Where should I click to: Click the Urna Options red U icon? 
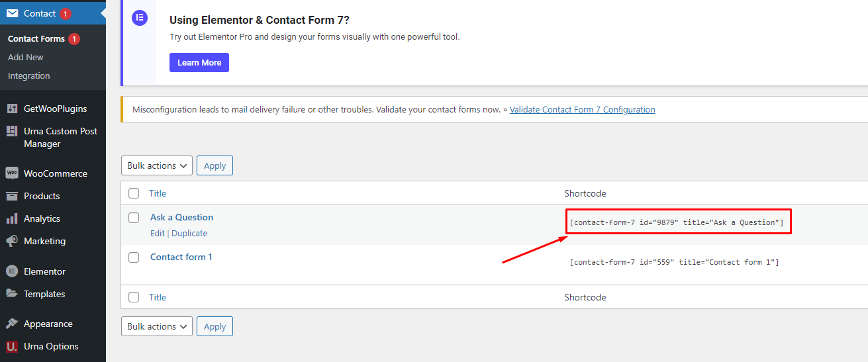(x=12, y=346)
